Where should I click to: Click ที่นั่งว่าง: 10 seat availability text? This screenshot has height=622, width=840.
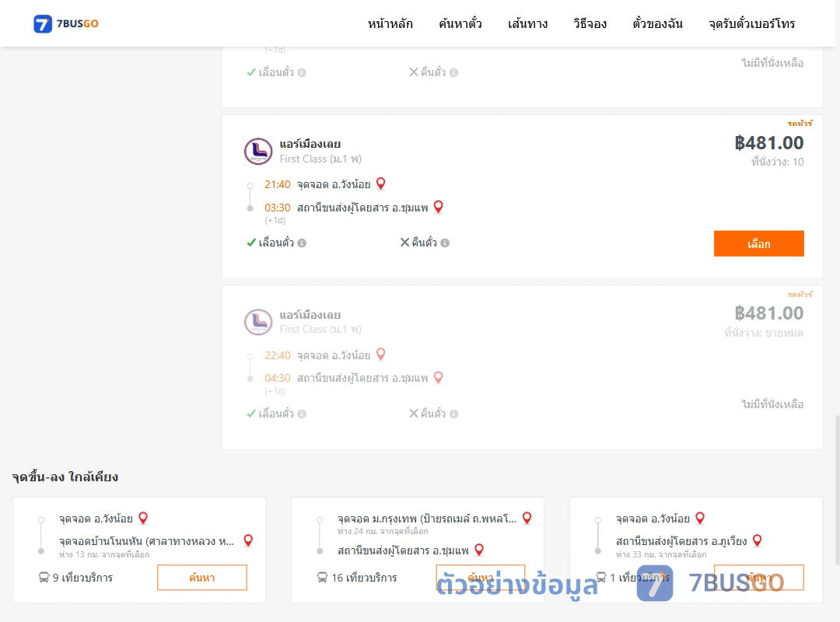777,162
